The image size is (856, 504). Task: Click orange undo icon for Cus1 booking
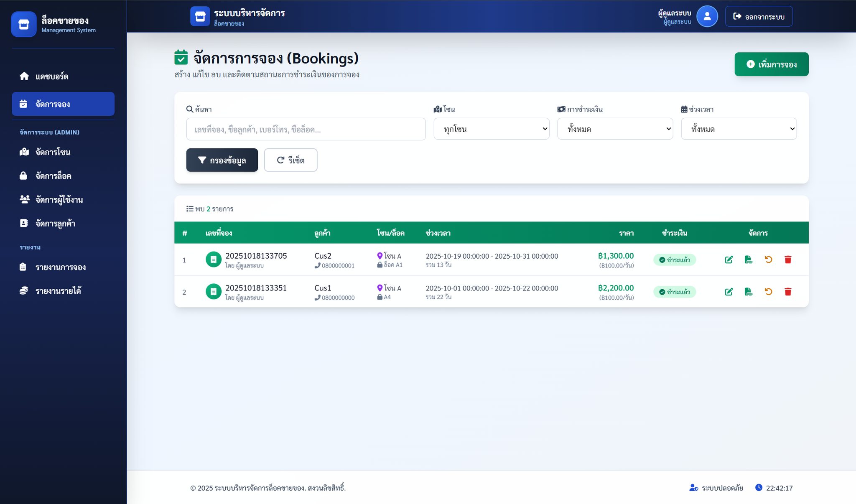768,292
